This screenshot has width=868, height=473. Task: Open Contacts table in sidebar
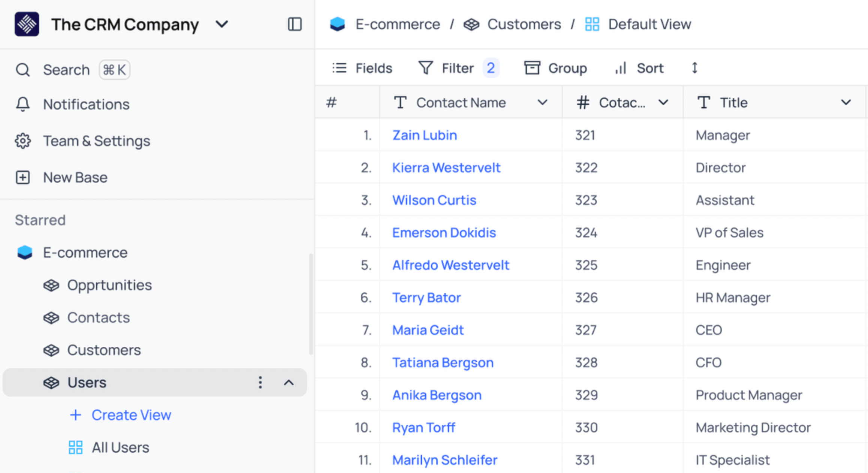tap(98, 317)
